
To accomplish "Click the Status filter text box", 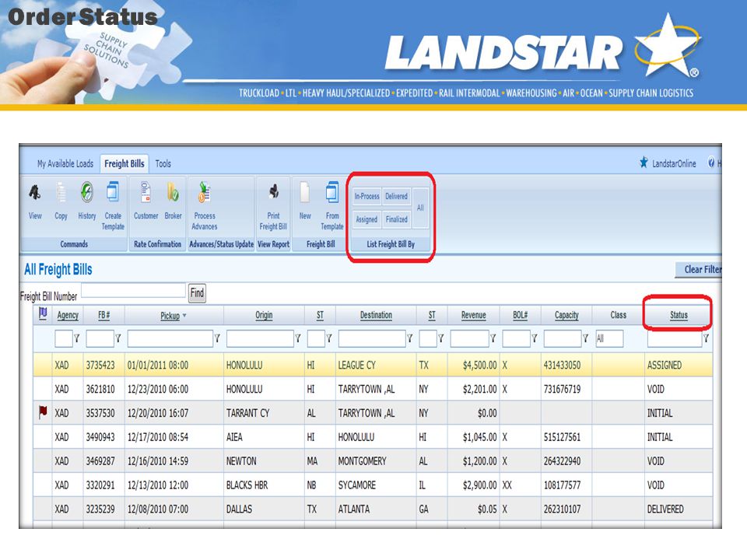I will tap(675, 338).
